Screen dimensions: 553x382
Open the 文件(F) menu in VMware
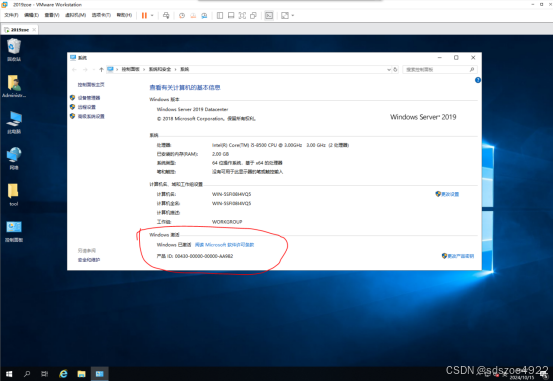pos(11,15)
